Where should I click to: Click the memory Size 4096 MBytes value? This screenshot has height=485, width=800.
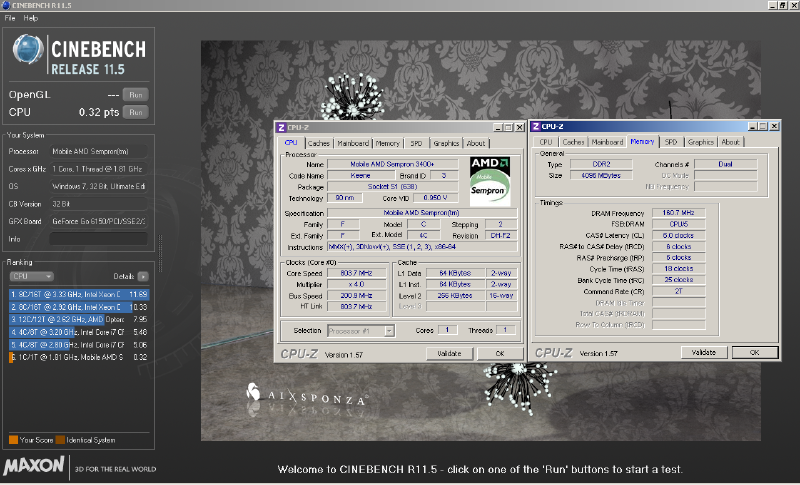pos(601,175)
